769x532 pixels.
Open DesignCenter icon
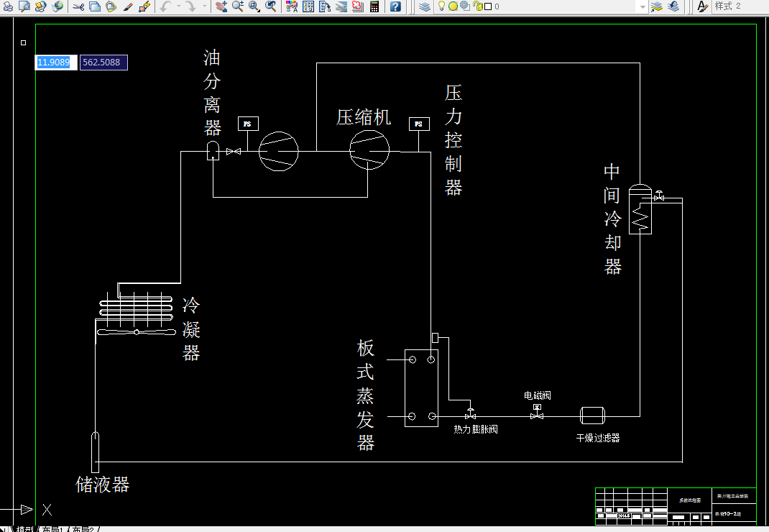tap(308, 6)
